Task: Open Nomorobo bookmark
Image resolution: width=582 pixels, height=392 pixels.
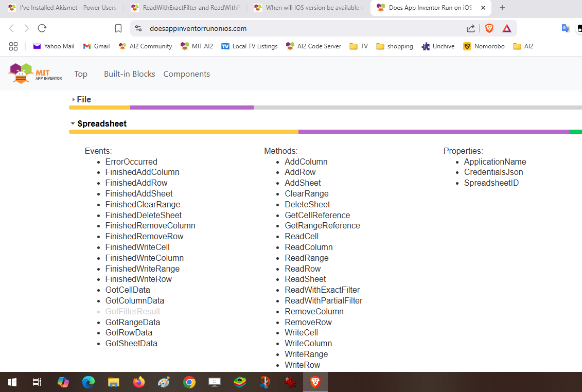Action: click(x=484, y=46)
